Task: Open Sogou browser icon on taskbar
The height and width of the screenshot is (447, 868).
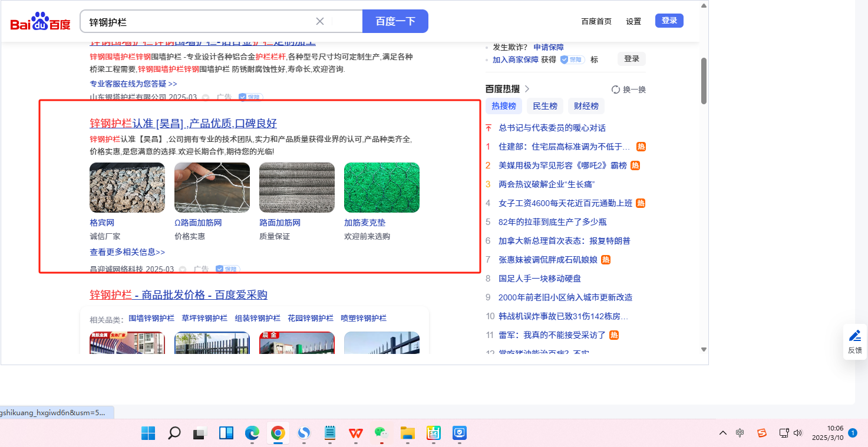Action: (304, 433)
